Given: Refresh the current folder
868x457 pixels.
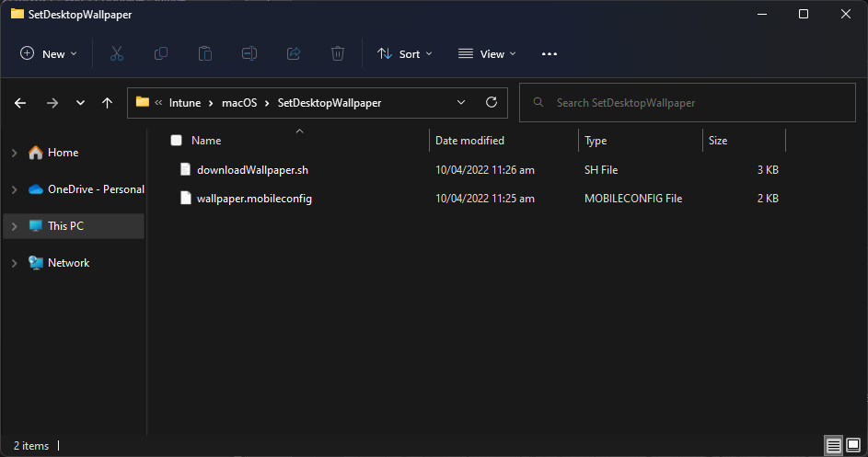Looking at the screenshot, I should click(x=491, y=102).
